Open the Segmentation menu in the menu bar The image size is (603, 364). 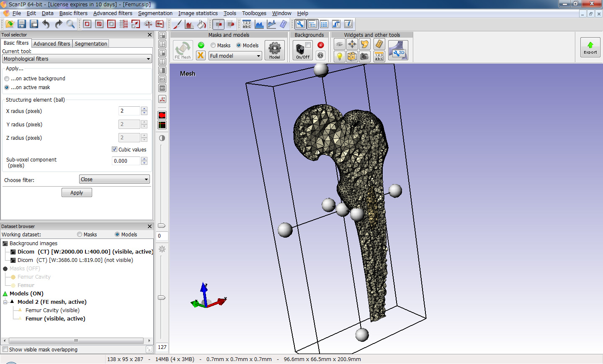155,13
